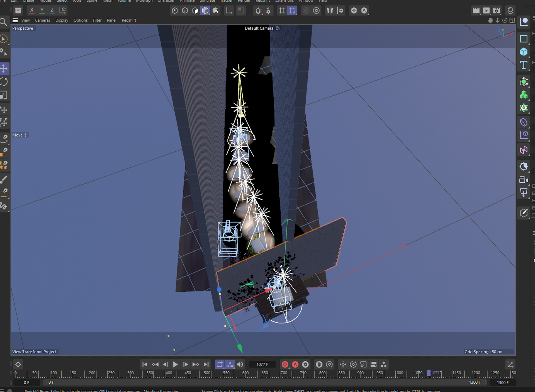
Task: Toggle loop playback mode
Action: point(220,364)
